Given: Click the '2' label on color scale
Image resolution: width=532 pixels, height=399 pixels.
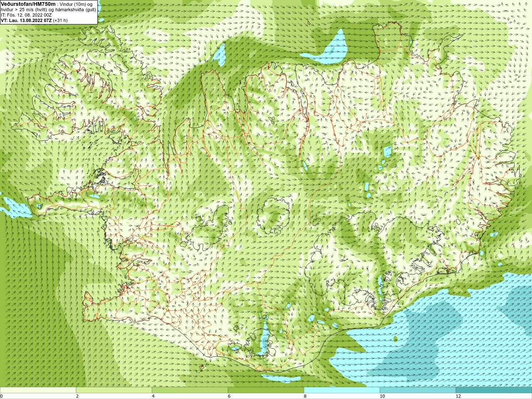Looking at the screenshot, I should click(x=77, y=396).
